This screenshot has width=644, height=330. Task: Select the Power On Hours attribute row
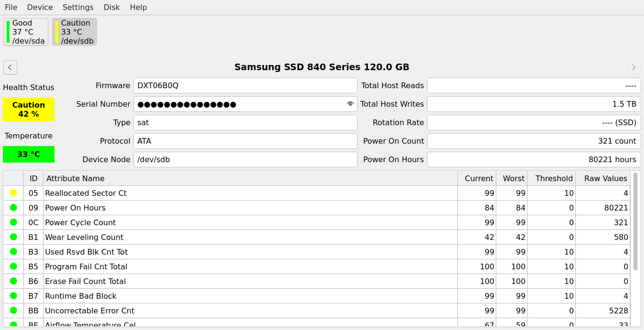pos(189,208)
